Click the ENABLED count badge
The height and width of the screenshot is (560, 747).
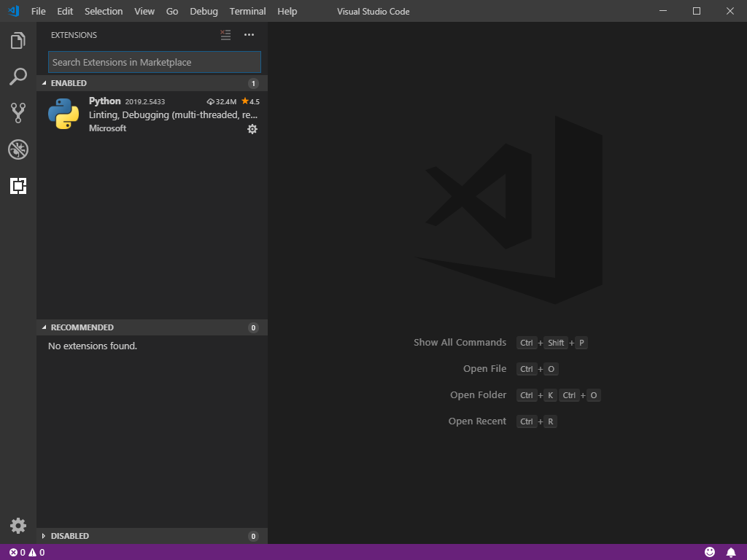click(253, 83)
